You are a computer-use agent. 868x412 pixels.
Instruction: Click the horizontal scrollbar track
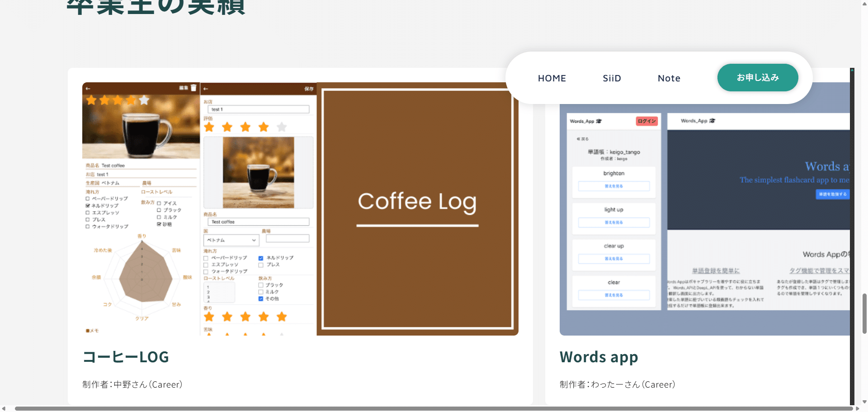[x=434, y=408]
